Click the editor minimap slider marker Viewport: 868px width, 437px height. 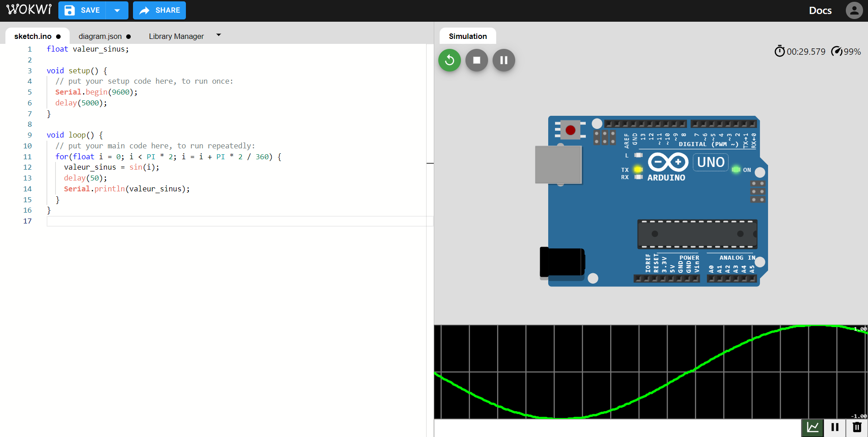tap(430, 163)
